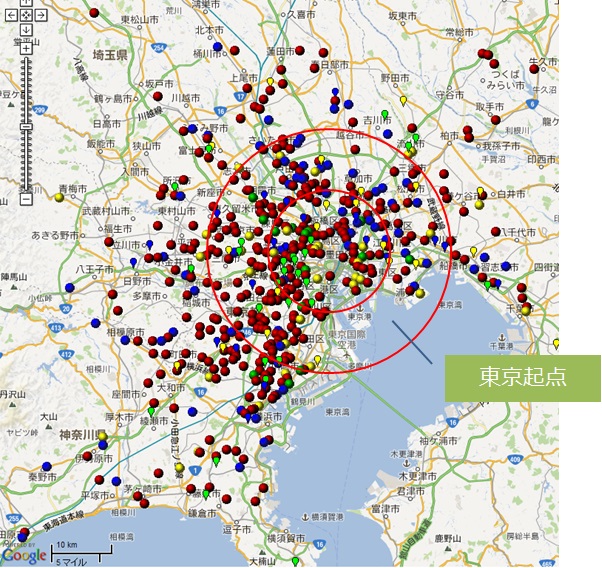Screen dimensions: 602x568
Task: Click the zoom slider track above the handle
Action: pos(26,90)
